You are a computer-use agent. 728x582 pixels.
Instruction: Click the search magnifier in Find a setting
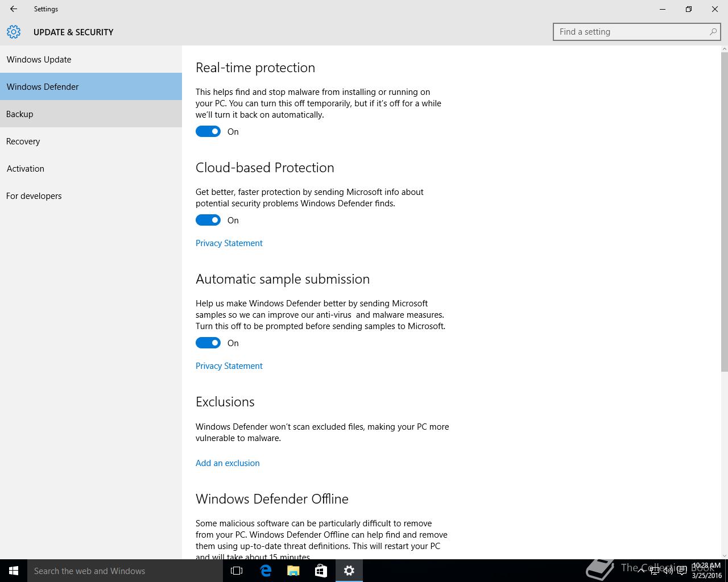pyautogui.click(x=713, y=32)
